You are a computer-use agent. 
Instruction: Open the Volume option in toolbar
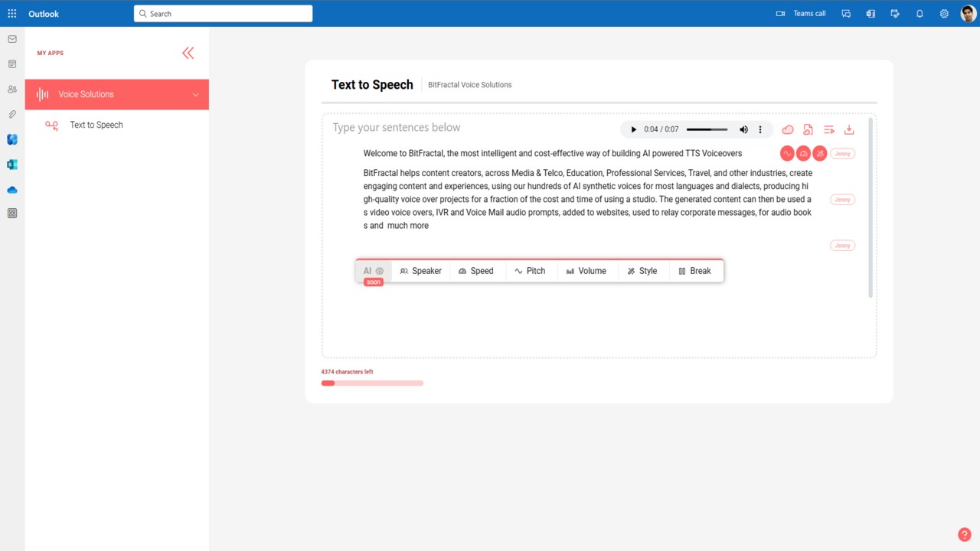click(587, 271)
